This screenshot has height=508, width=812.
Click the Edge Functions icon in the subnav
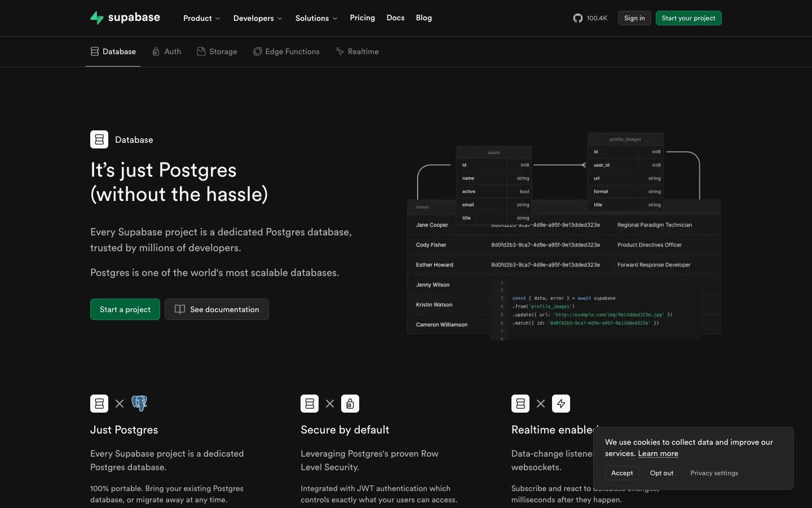point(257,51)
